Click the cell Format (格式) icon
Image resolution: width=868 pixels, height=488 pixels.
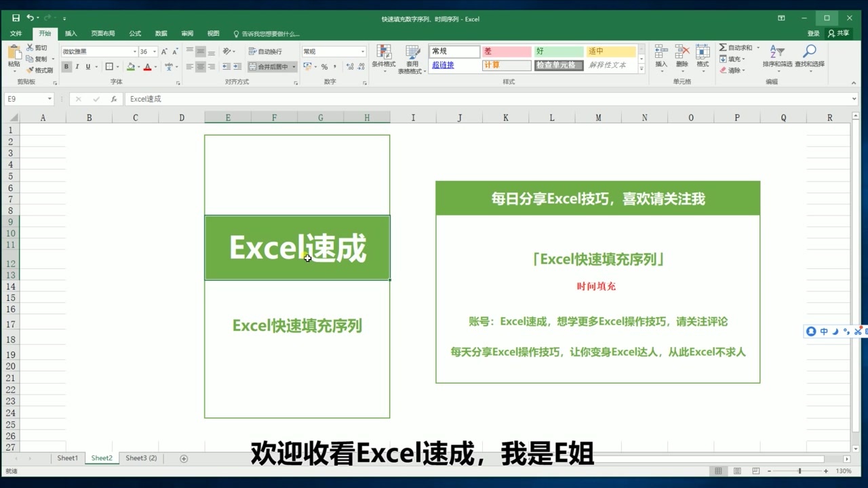(x=703, y=52)
